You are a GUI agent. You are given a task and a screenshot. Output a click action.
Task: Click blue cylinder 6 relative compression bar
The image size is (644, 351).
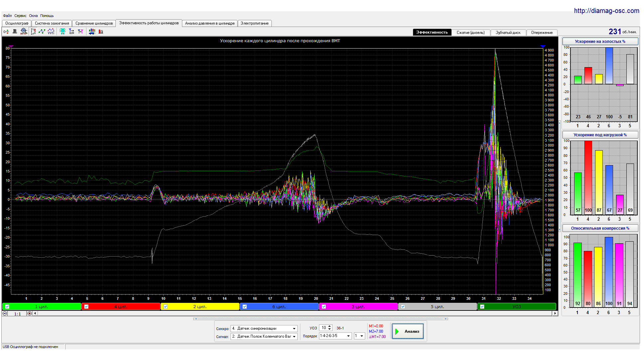click(x=609, y=272)
